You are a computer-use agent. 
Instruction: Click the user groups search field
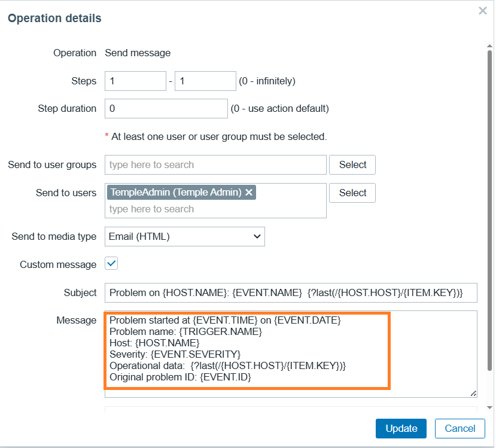215,164
